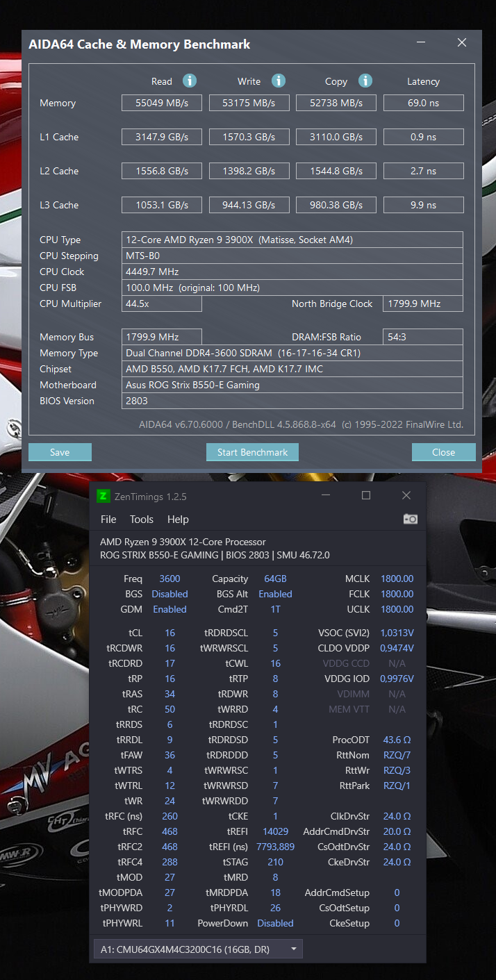The image size is (496, 980).
Task: Click the L1 Cache read 3147.9 GB/s value
Action: click(x=162, y=137)
